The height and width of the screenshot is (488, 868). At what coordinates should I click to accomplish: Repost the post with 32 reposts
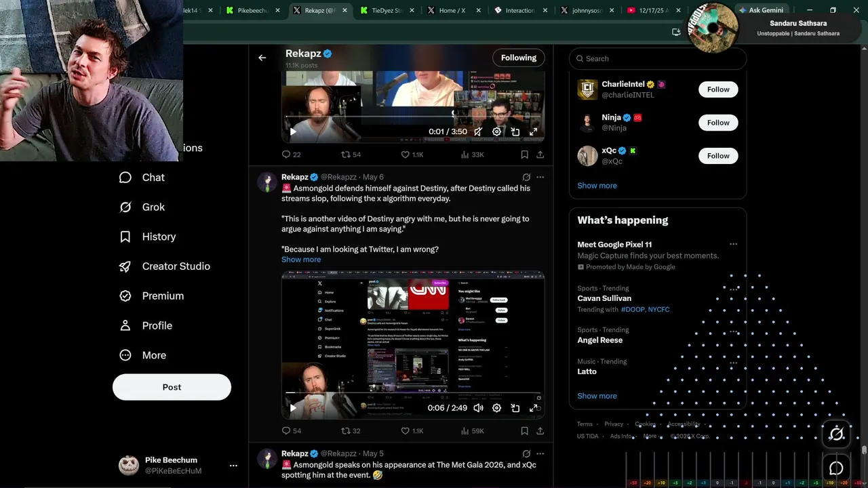point(351,430)
